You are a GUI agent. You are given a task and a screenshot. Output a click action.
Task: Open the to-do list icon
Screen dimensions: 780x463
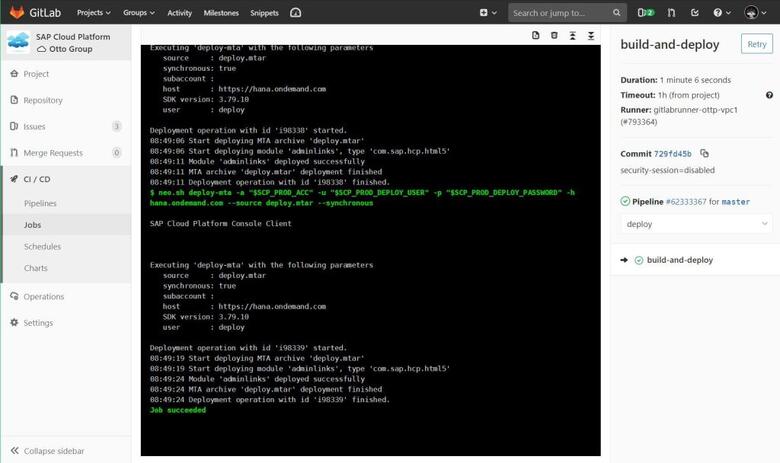click(x=695, y=13)
